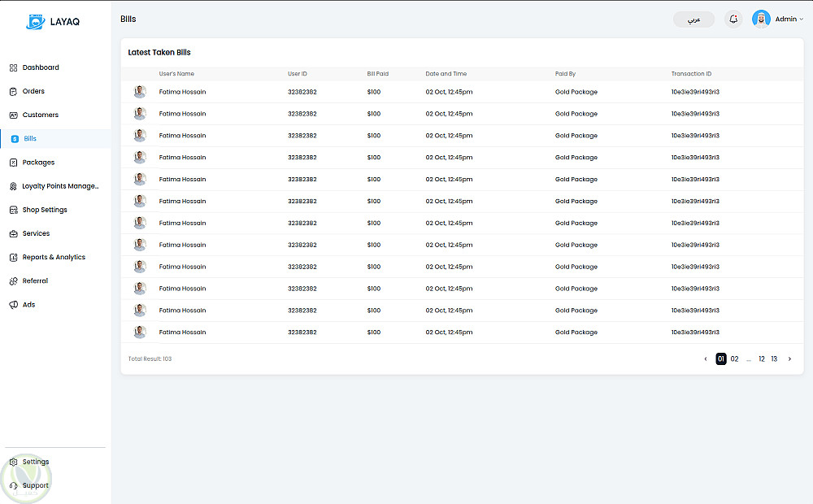Image resolution: width=813 pixels, height=504 pixels.
Task: Click the Admin username label
Action: click(x=786, y=20)
